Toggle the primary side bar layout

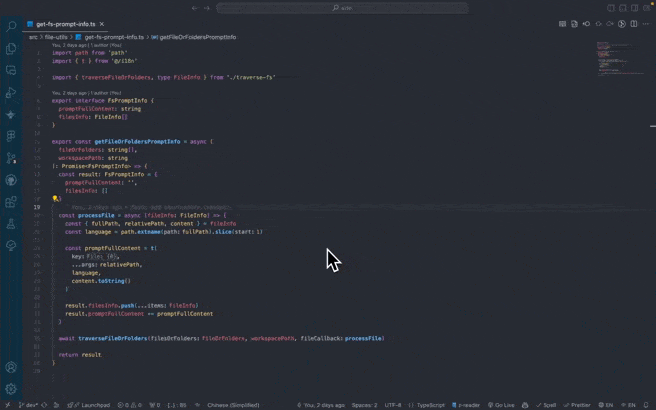point(611,8)
